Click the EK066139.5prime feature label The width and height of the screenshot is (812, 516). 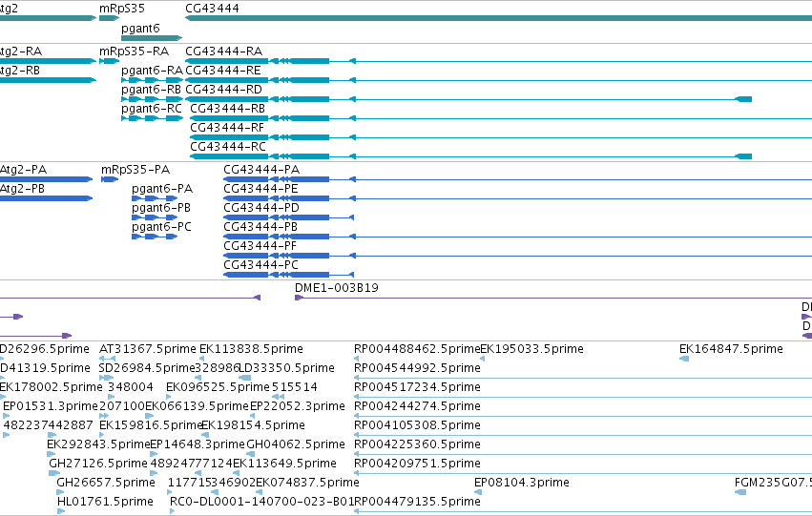pyautogui.click(x=198, y=407)
